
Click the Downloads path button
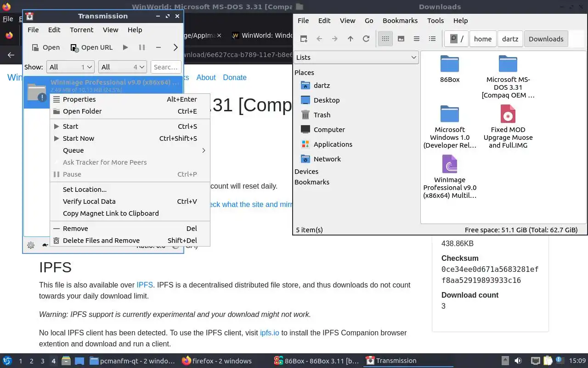coord(546,39)
